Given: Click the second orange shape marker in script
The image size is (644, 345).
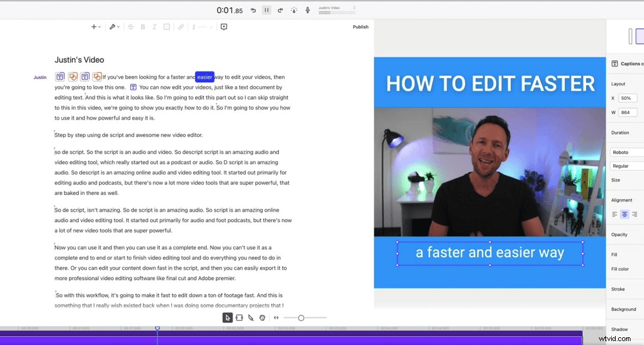Looking at the screenshot, I should (x=97, y=77).
